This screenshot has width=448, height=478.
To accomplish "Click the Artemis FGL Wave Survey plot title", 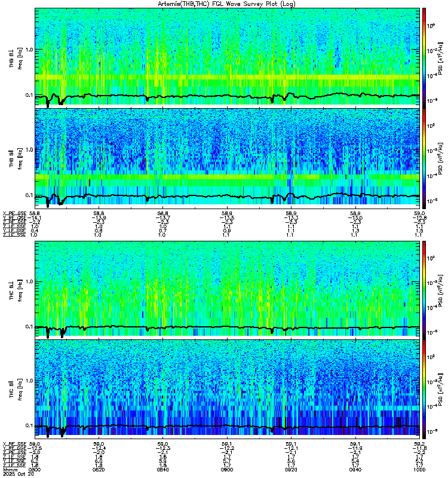I will (226, 4).
